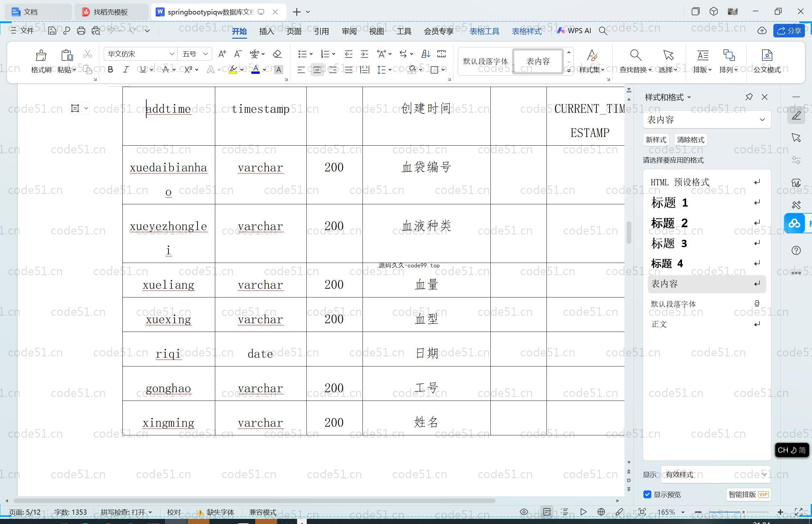Open the Page (页面) ribbon tab
Image resolution: width=812 pixels, height=524 pixels.
tap(294, 31)
